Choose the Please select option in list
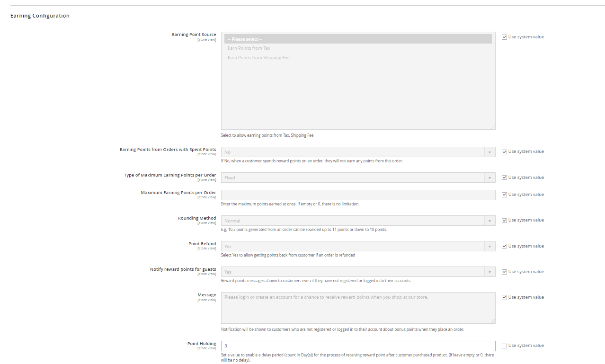Image resolution: width=605 pixels, height=364 pixels. coord(358,39)
